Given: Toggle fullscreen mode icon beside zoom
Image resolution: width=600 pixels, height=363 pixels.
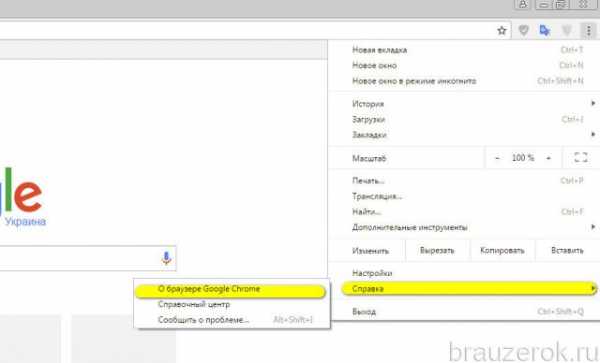Looking at the screenshot, I should tap(581, 158).
